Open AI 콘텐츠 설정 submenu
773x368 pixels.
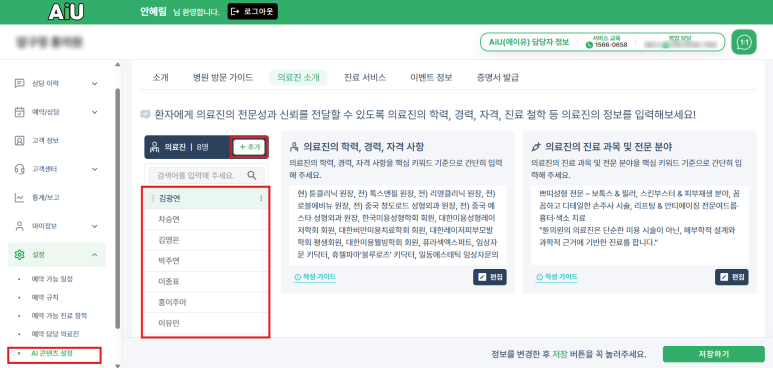(52, 354)
